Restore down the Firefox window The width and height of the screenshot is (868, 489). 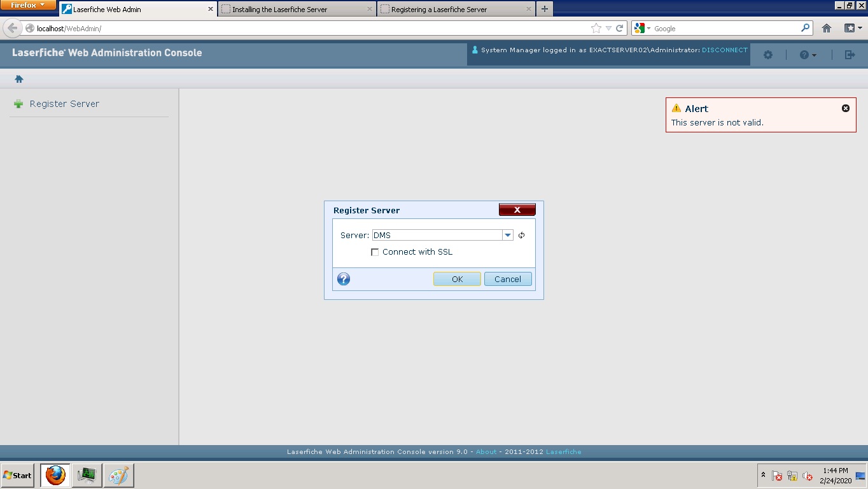pyautogui.click(x=850, y=5)
